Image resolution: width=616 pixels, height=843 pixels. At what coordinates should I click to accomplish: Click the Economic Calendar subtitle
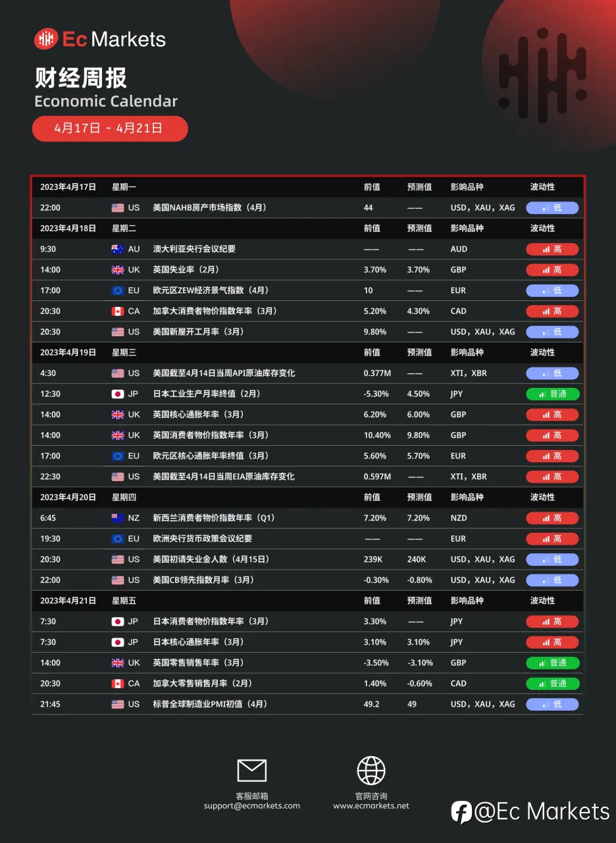click(106, 101)
